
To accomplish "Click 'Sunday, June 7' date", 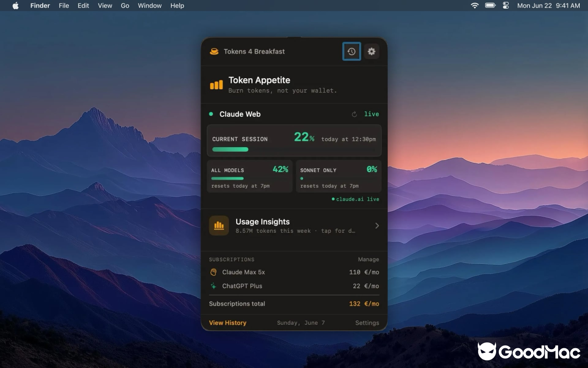I will pos(301,323).
